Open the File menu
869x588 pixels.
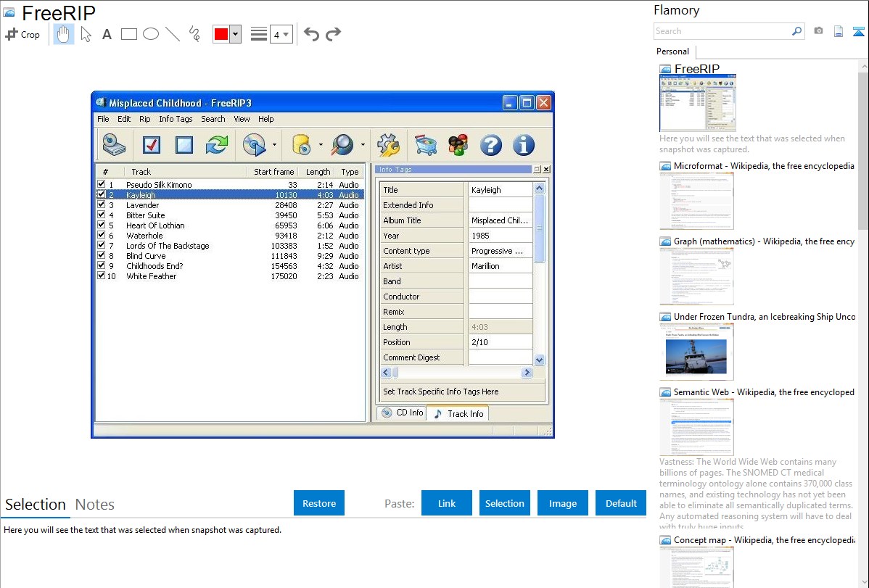click(103, 119)
